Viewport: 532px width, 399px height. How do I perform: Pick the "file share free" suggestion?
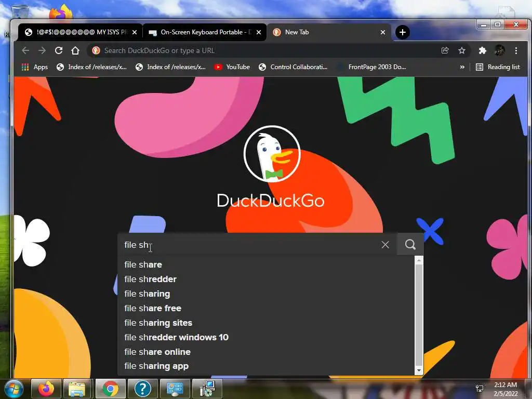tap(266, 309)
